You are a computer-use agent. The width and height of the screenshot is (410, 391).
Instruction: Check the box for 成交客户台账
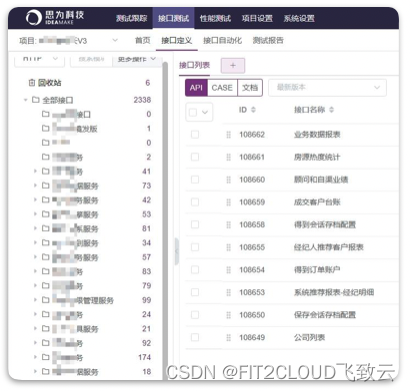pos(195,202)
